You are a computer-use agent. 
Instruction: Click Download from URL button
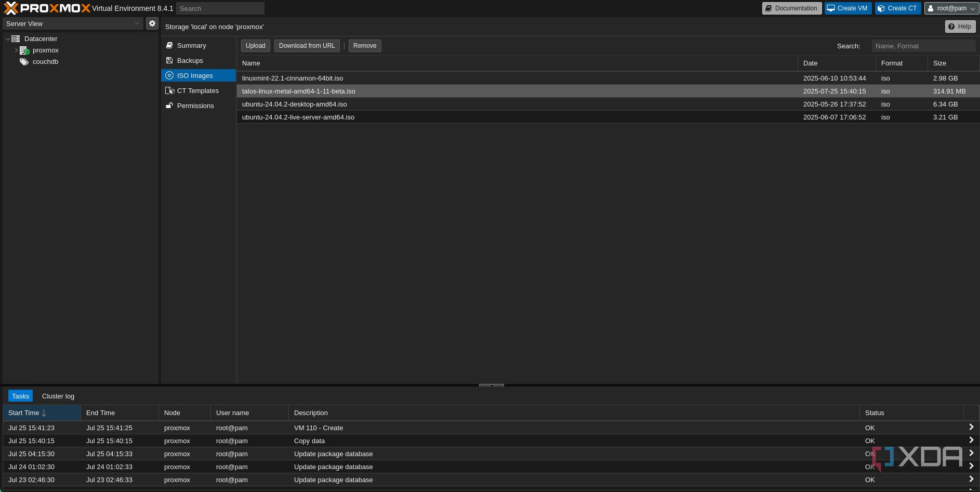pyautogui.click(x=307, y=46)
